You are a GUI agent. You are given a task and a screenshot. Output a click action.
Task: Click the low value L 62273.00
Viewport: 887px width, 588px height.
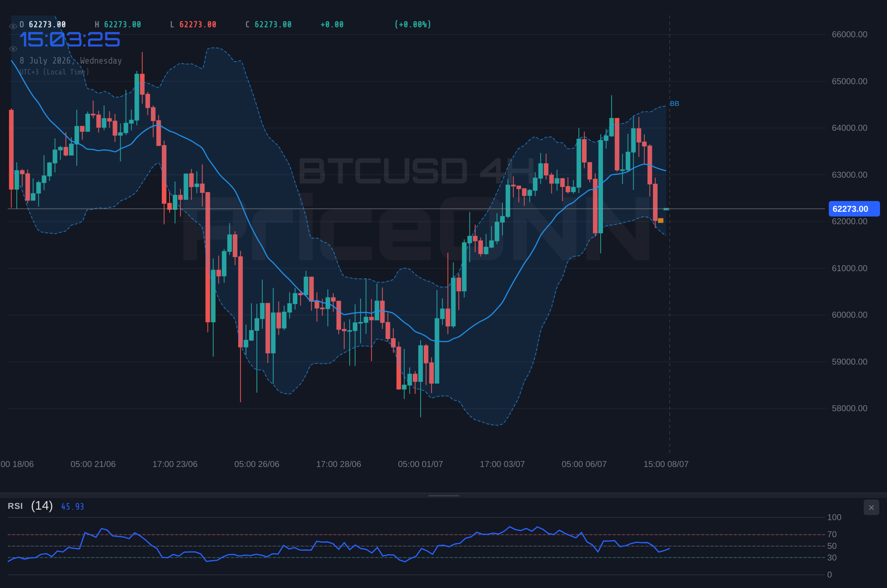coord(193,24)
